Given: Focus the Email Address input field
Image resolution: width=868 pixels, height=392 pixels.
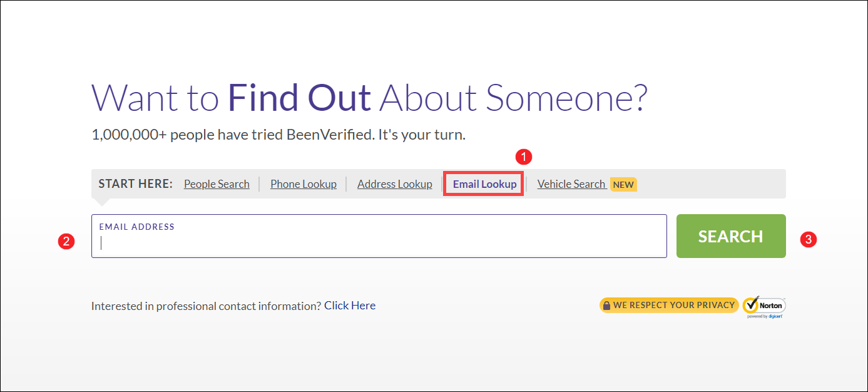Looking at the screenshot, I should pyautogui.click(x=379, y=236).
